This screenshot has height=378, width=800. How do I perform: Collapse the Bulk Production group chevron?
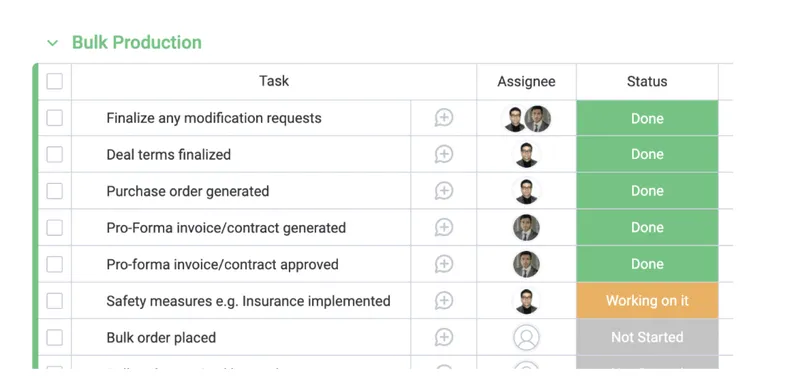tap(53, 43)
